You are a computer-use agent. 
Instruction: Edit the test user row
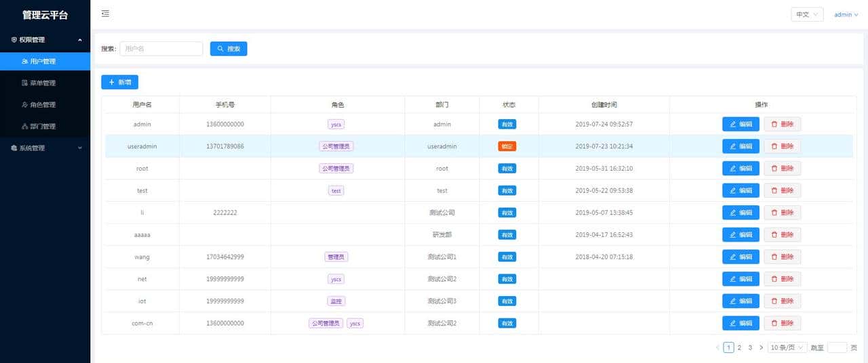tap(741, 190)
